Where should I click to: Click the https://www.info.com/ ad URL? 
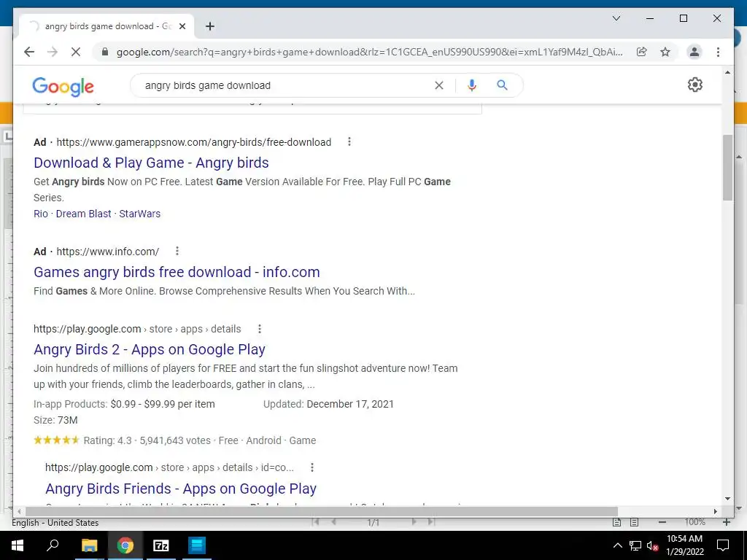pos(108,252)
